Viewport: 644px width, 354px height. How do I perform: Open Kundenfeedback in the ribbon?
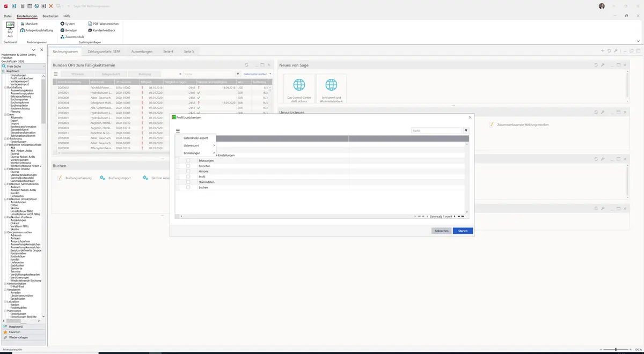pyautogui.click(x=101, y=31)
